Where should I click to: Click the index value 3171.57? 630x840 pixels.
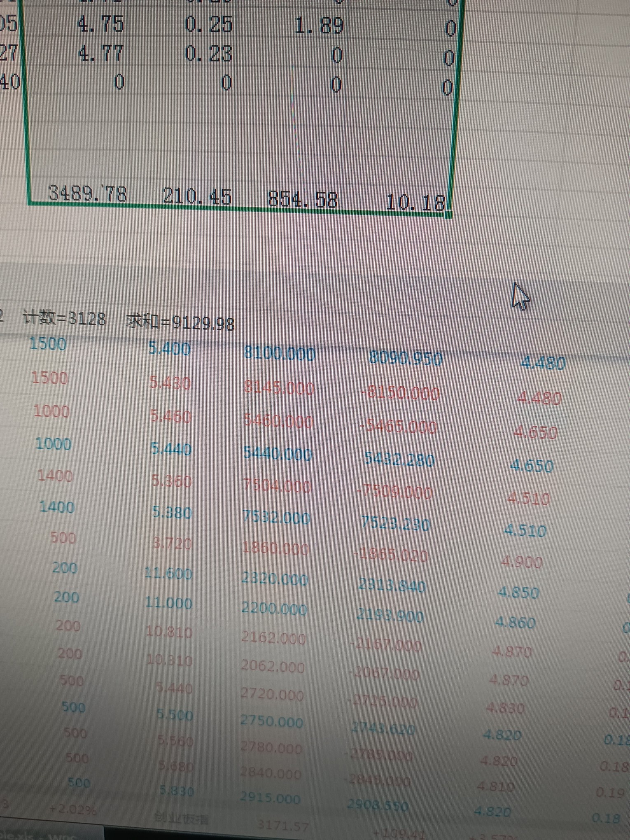point(283,825)
